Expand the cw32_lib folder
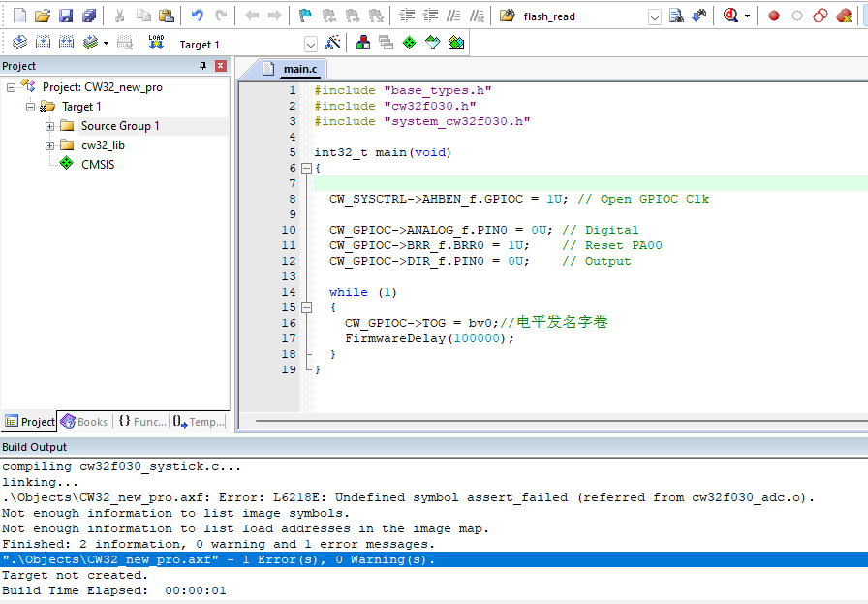Viewport: 868px width, 604px height. [49, 145]
